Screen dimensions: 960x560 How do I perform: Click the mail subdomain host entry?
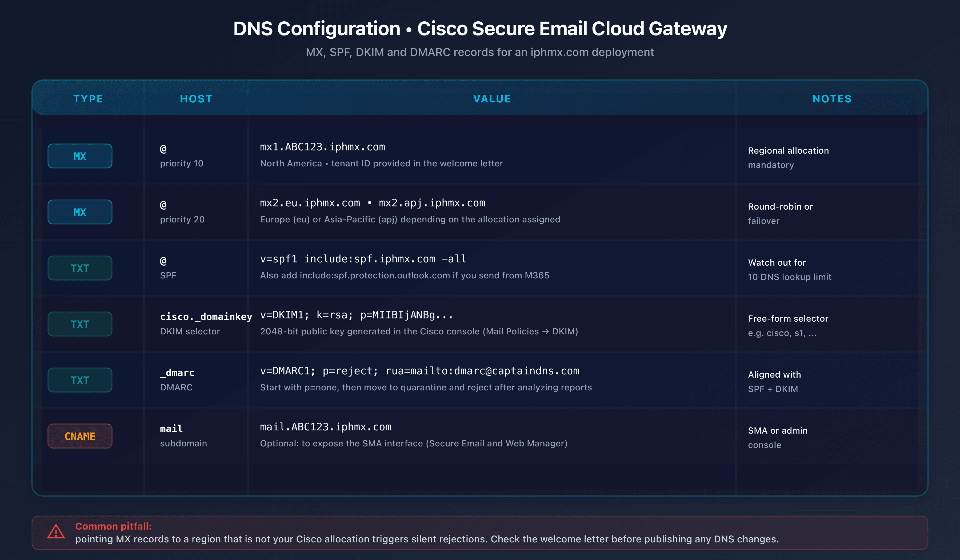[171, 428]
